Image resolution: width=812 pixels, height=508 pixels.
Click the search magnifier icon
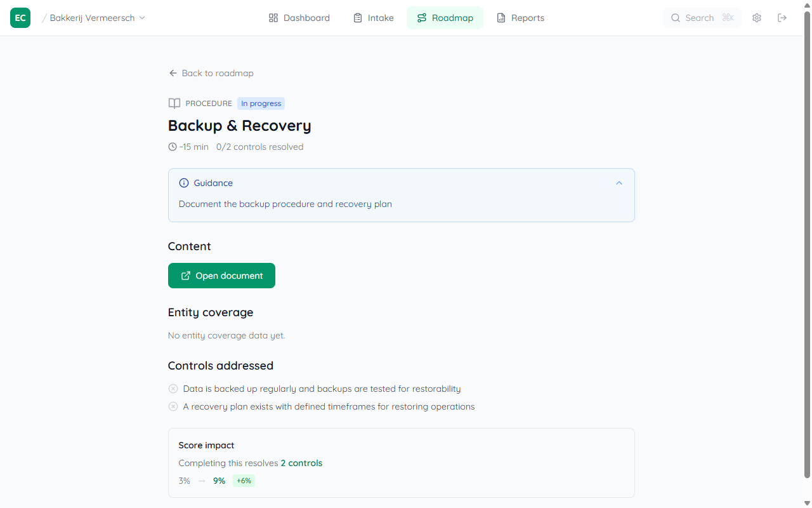coord(676,18)
